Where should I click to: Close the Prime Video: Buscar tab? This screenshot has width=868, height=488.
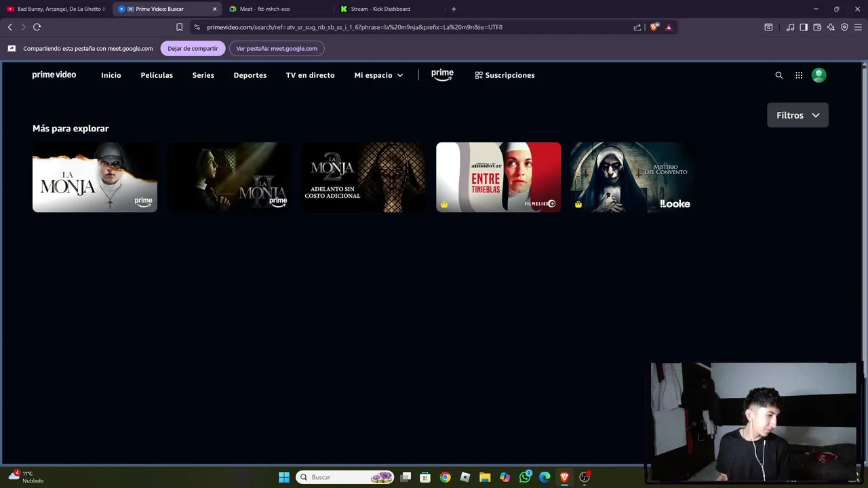(214, 9)
